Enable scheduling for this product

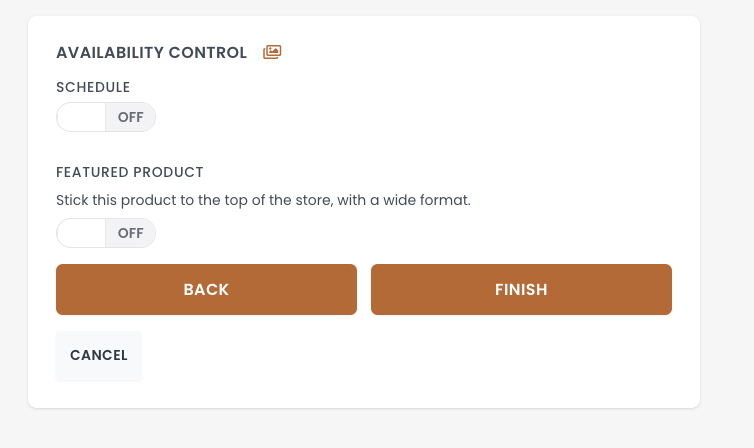[106, 117]
